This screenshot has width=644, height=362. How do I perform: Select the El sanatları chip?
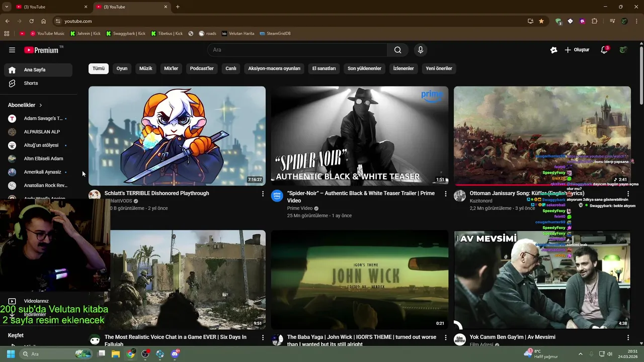click(324, 68)
